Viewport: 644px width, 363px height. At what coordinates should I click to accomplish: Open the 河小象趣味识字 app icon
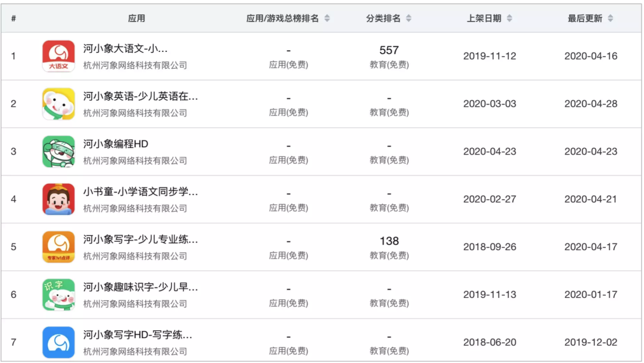point(58,294)
